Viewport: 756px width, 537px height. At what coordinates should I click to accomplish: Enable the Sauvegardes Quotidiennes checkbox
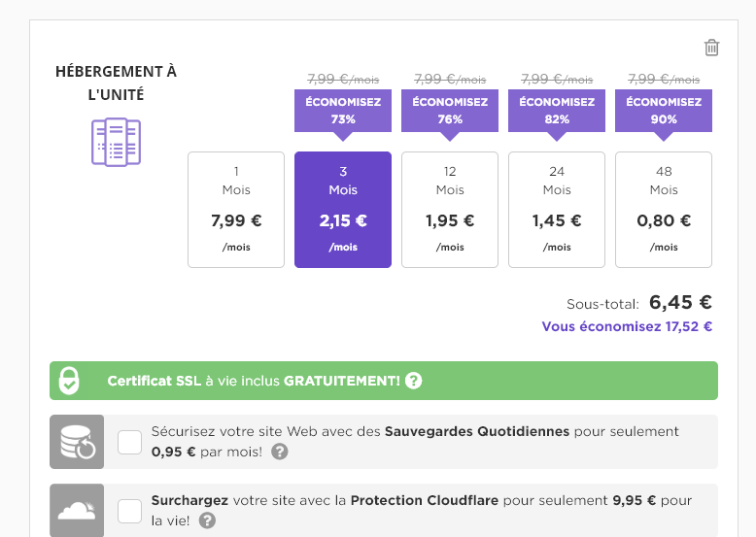click(x=129, y=442)
